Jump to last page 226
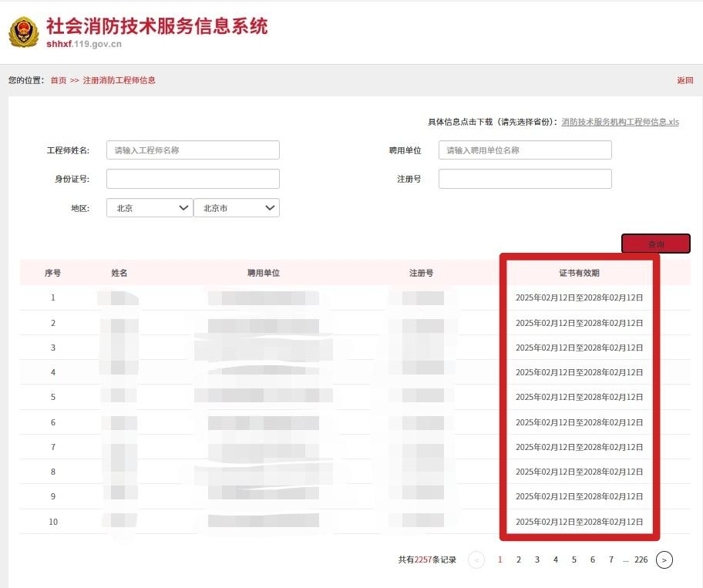703x588 pixels. [x=641, y=559]
